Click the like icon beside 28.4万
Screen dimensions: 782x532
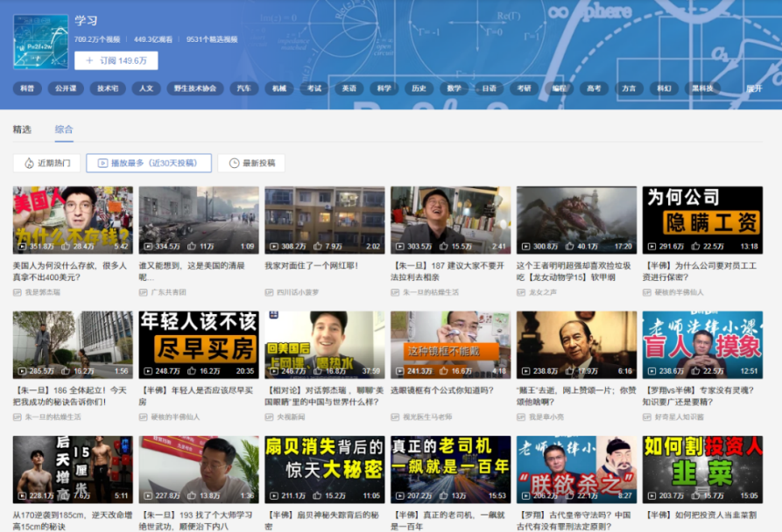pos(66,246)
